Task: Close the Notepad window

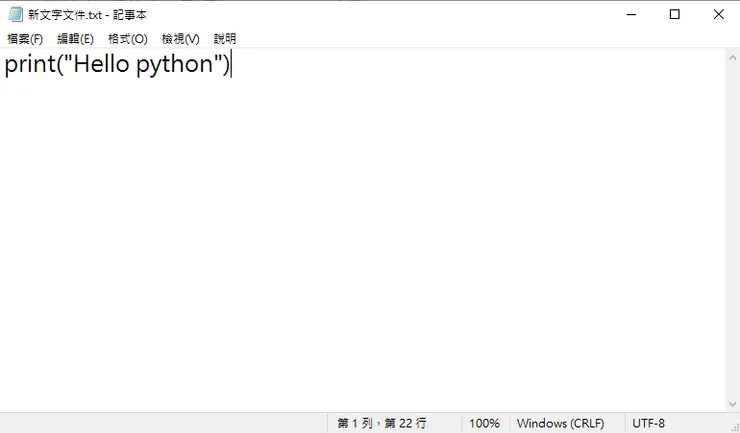Action: pos(718,15)
